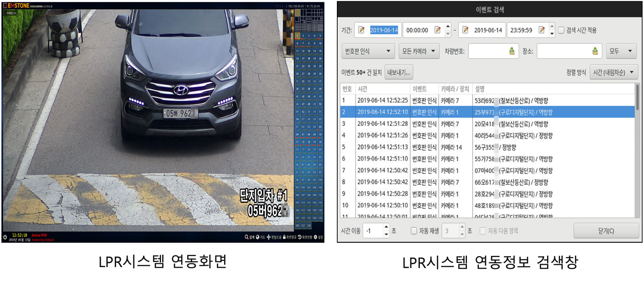This screenshot has height=281, width=644.
Task: Click the power icon in the EMSTONE viewer
Action: (x=5, y=237)
